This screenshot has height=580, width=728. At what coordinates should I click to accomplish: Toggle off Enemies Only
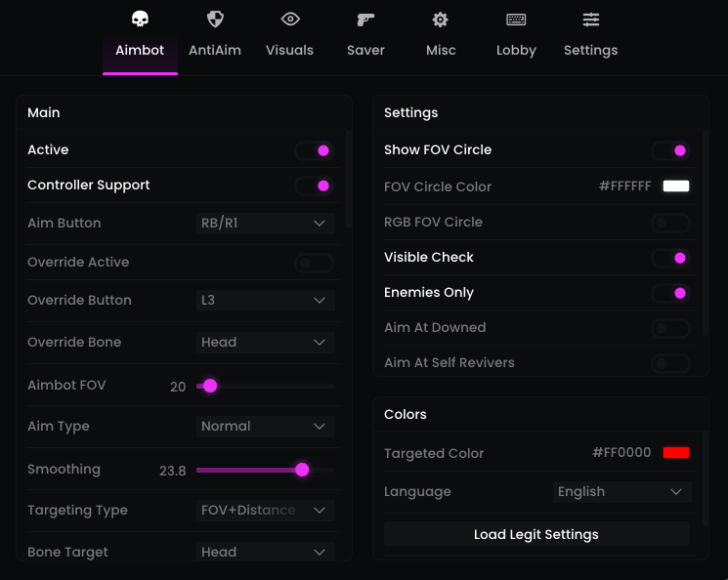coord(671,293)
